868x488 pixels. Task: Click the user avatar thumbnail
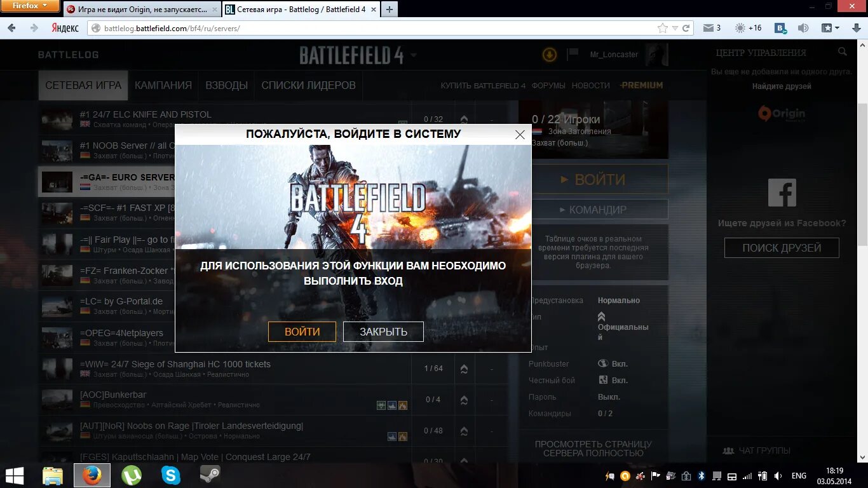[x=656, y=55]
